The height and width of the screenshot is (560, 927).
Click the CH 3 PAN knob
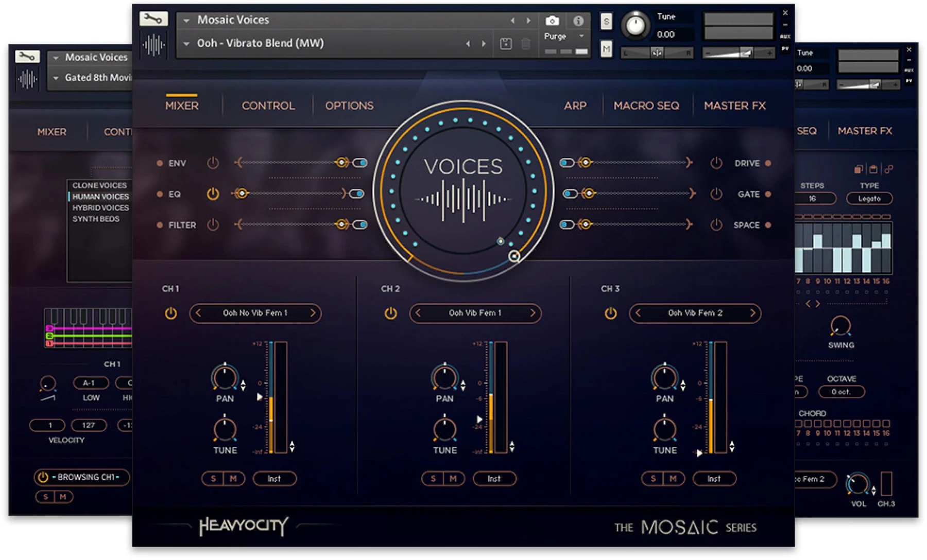664,377
